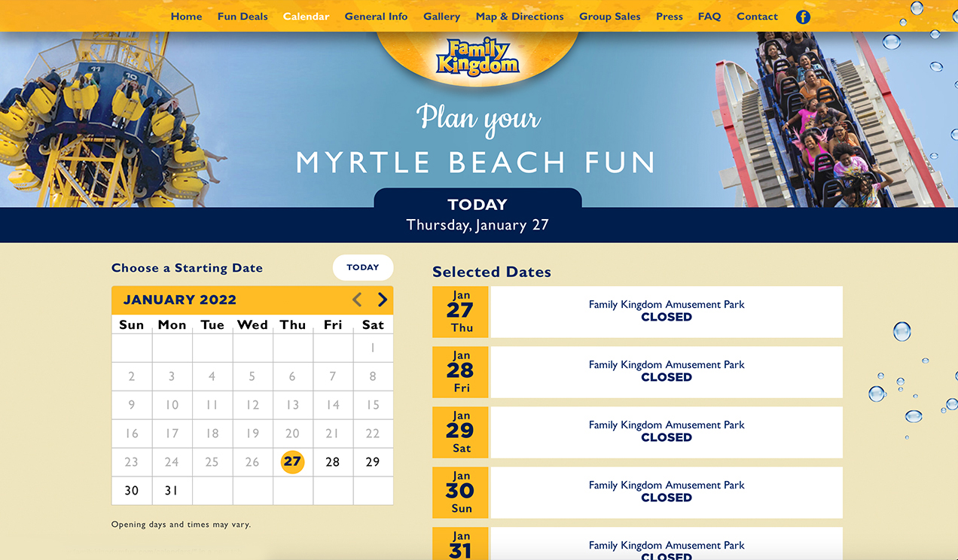This screenshot has height=560, width=958.
Task: Open the Home menu item
Action: click(x=186, y=17)
